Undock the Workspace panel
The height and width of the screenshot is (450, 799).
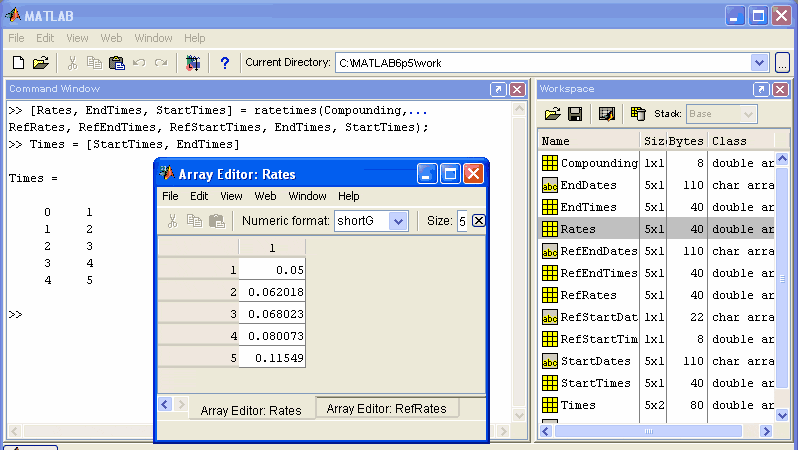pos(761,89)
